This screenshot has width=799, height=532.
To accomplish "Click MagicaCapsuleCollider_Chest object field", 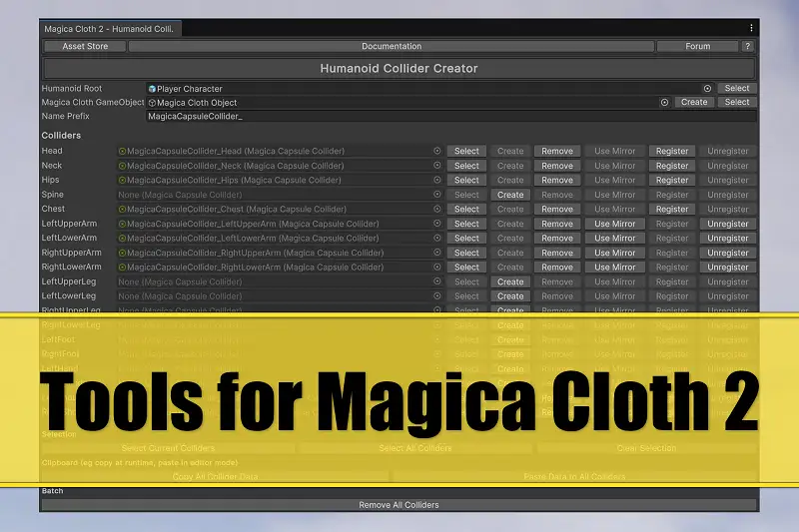I will pyautogui.click(x=280, y=210).
